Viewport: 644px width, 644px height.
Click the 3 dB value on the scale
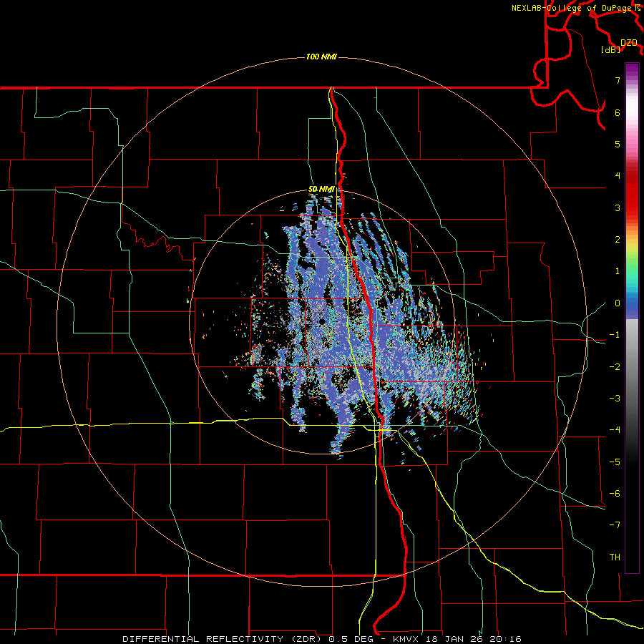point(618,208)
